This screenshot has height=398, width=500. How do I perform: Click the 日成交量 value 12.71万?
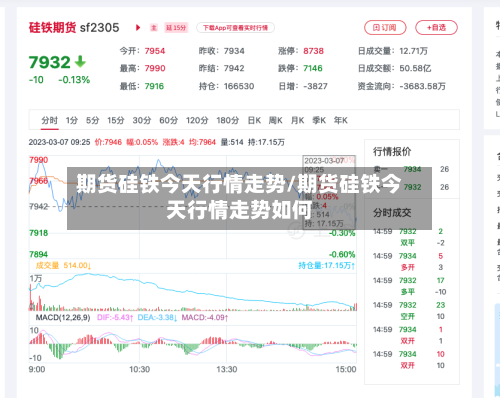[x=413, y=51]
